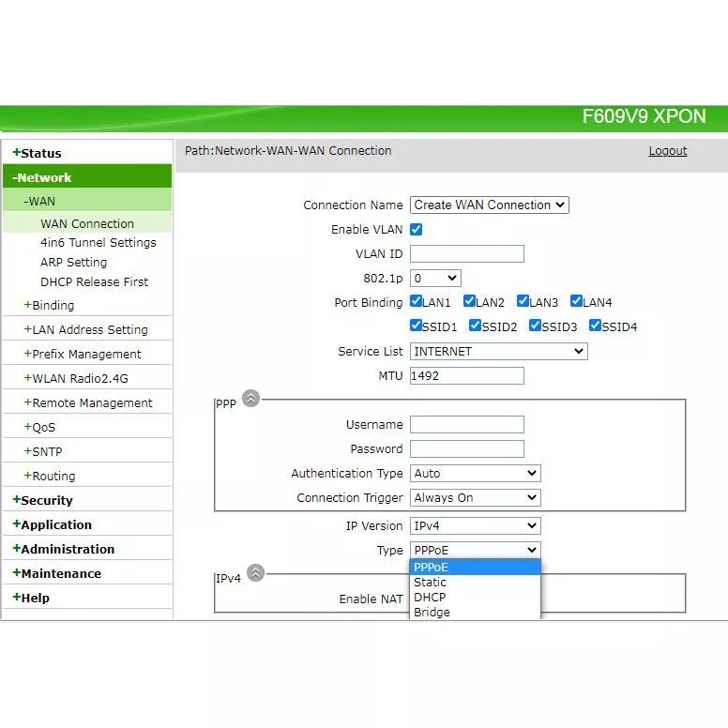Open the Authentication Type dropdown
Screen dimensions: 728x728
(476, 473)
